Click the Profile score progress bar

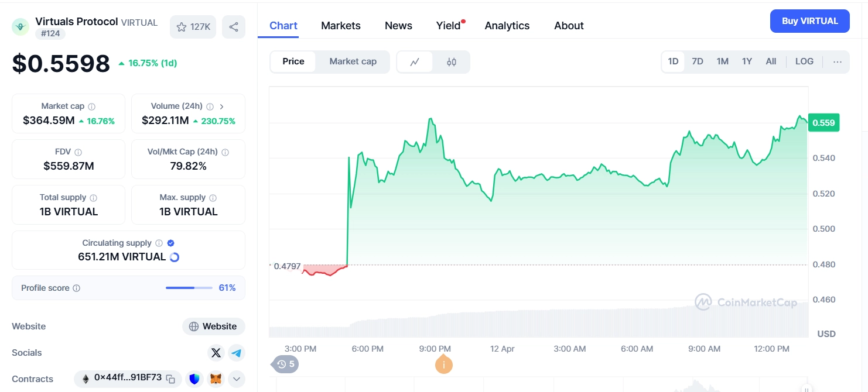(x=189, y=288)
